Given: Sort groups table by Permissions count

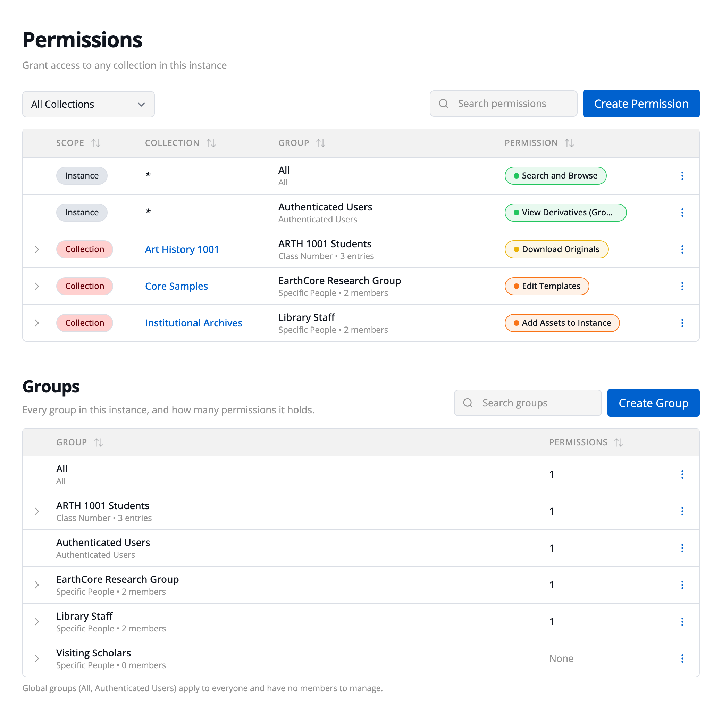Looking at the screenshot, I should coord(619,442).
